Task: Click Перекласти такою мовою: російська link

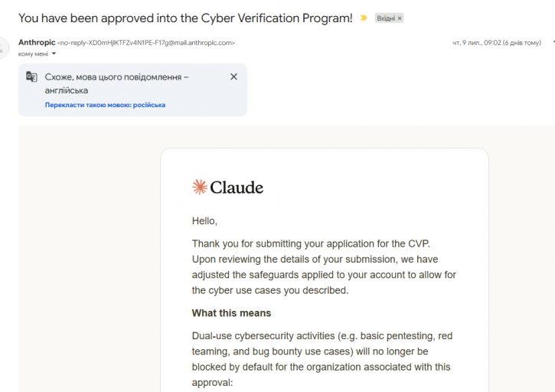Action: click(x=105, y=105)
